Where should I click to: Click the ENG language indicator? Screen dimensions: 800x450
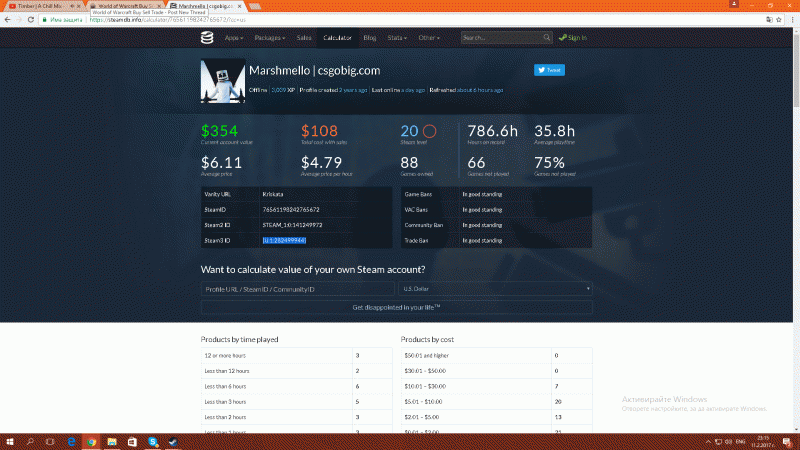click(740, 442)
